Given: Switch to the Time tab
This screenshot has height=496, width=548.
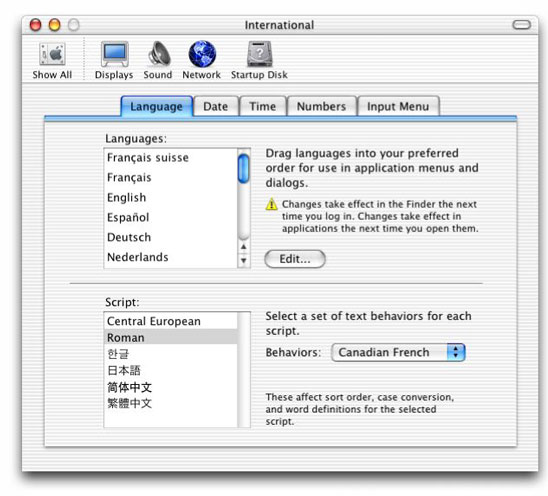Looking at the screenshot, I should [262, 106].
